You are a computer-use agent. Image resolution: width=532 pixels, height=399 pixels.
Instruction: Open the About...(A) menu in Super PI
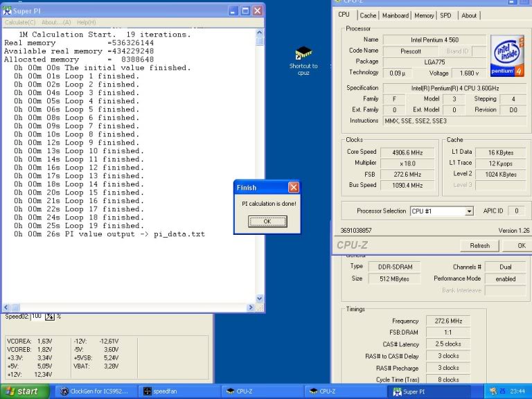pyautogui.click(x=56, y=22)
